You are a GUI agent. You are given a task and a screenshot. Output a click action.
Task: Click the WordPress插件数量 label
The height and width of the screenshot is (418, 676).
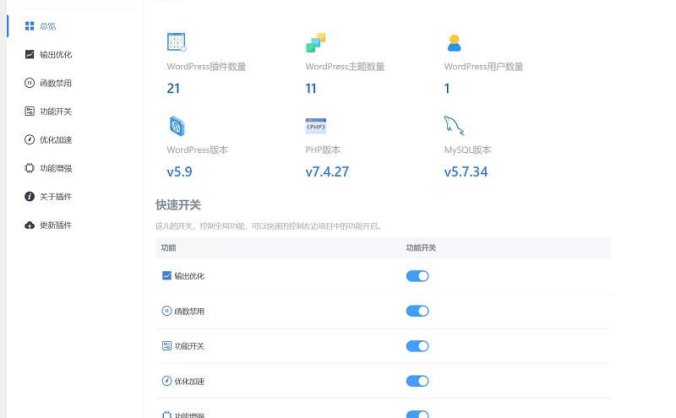(206, 66)
